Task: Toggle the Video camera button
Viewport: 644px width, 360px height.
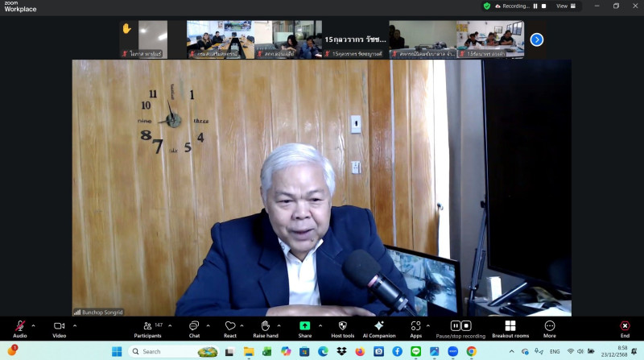Action: tap(59, 327)
